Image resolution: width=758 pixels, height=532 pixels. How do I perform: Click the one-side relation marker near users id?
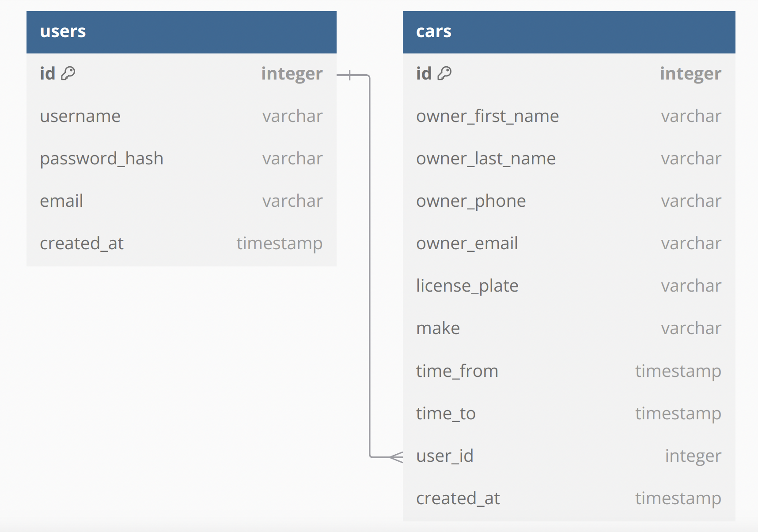coord(350,75)
